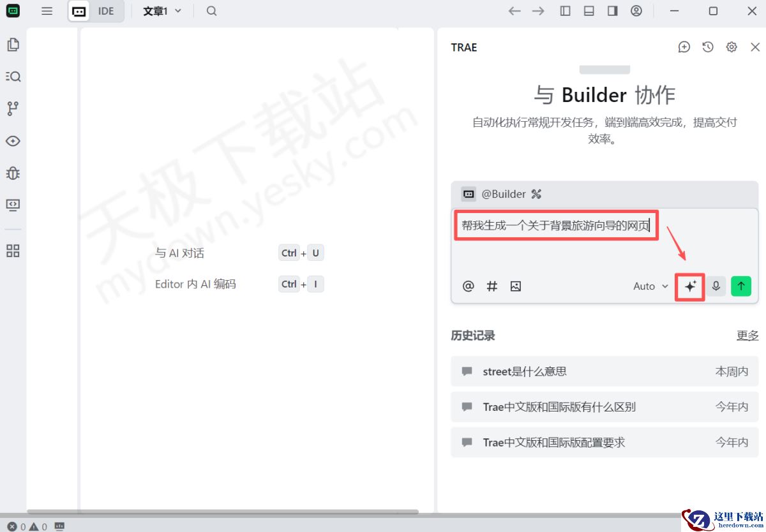Toggle the left sidebar layout
Viewport: 766px width, 532px height.
565,11
